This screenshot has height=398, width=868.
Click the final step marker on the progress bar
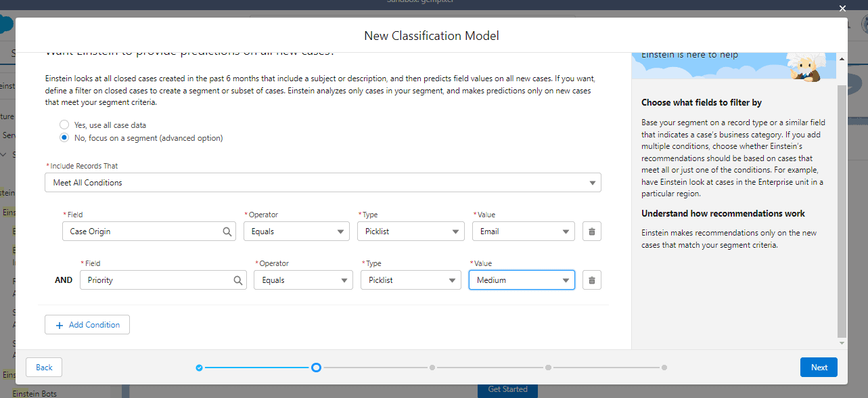(664, 367)
